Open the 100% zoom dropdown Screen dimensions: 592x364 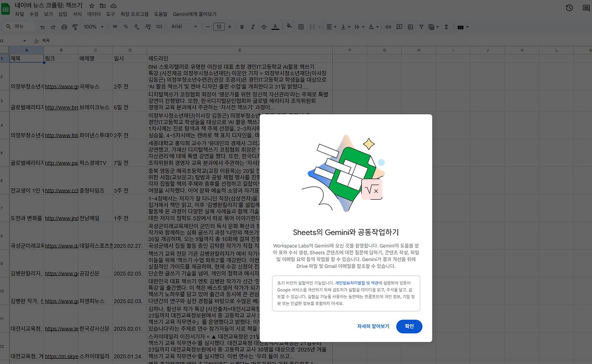tap(92, 27)
